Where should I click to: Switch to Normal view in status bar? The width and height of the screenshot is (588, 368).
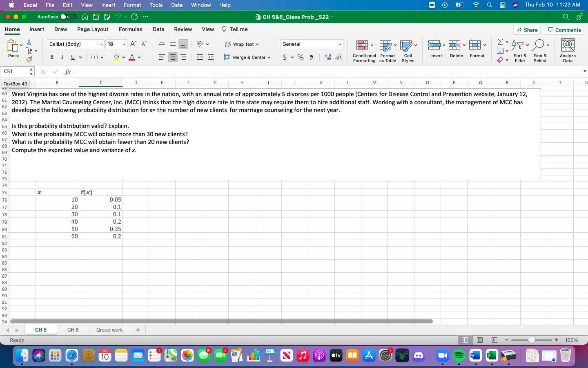pyautogui.click(x=465, y=340)
